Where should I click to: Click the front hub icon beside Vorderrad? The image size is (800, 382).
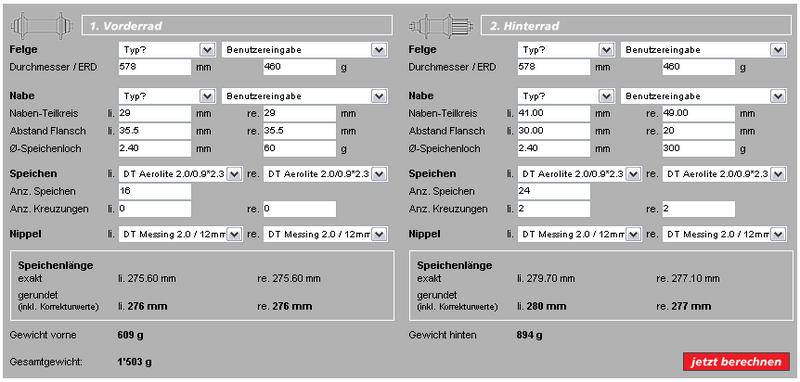click(x=41, y=25)
